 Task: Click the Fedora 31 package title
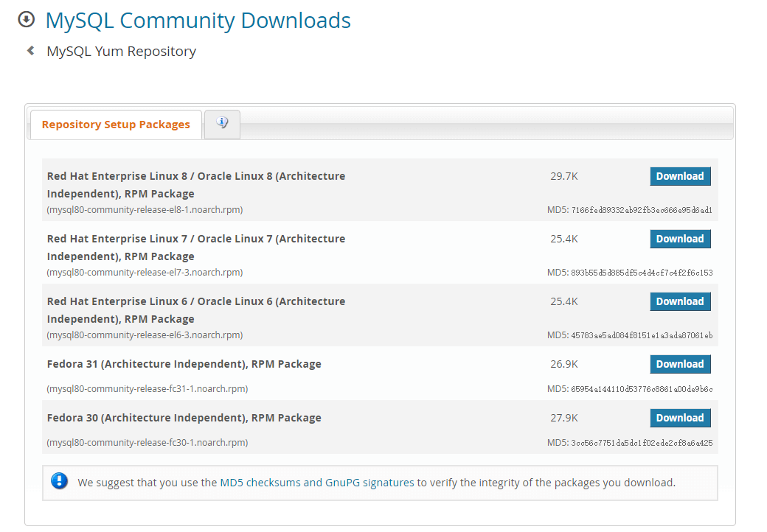(x=184, y=364)
